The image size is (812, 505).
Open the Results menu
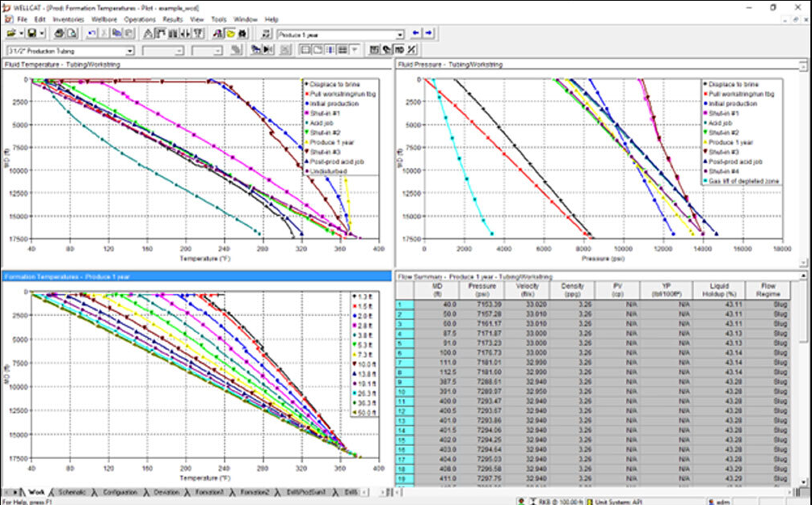[173, 19]
